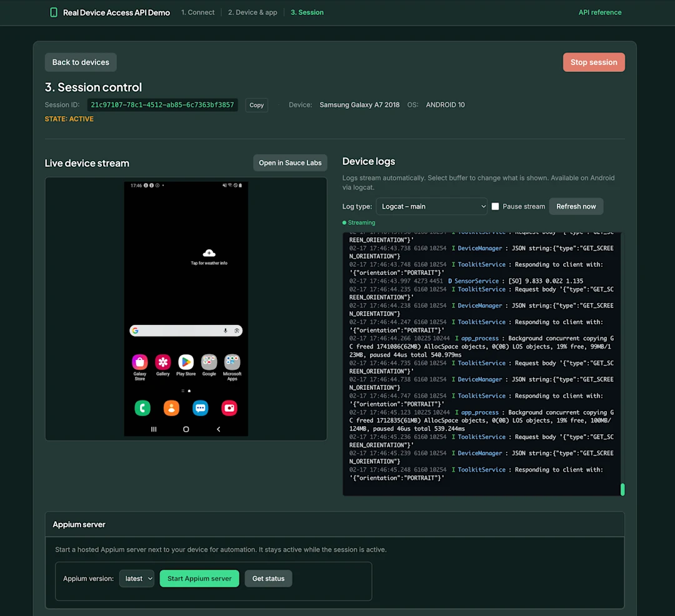Tap Android back navigation arrow
Image resolution: width=675 pixels, height=616 pixels.
point(218,429)
